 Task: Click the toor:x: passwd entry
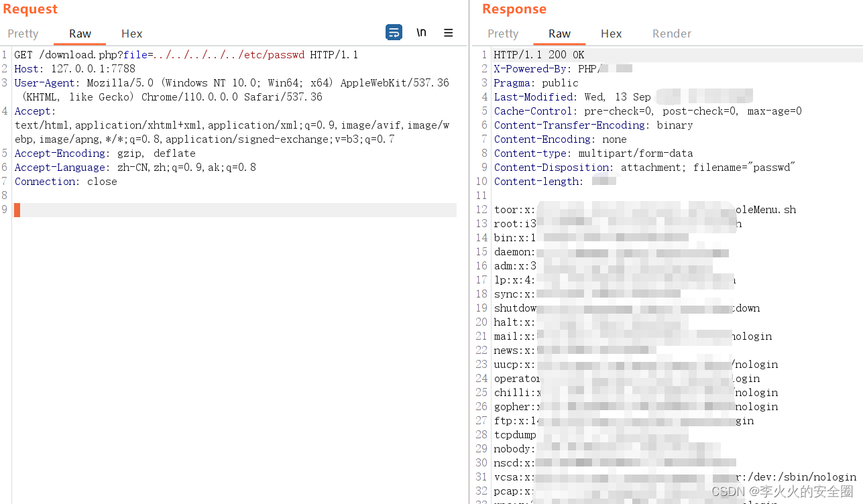click(x=645, y=210)
